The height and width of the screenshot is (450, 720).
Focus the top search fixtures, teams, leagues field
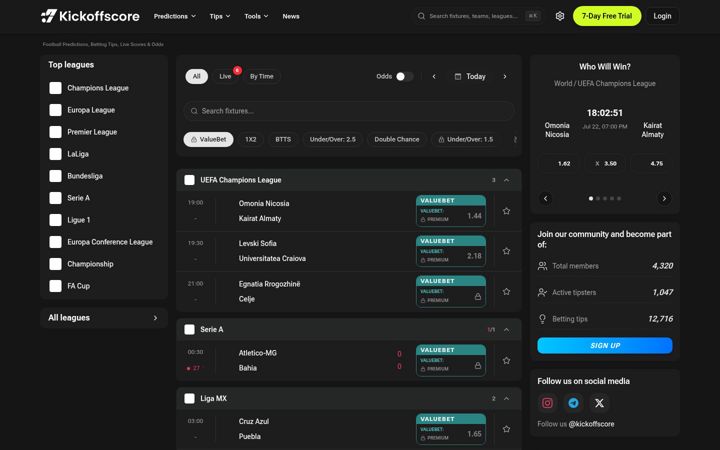tap(478, 16)
